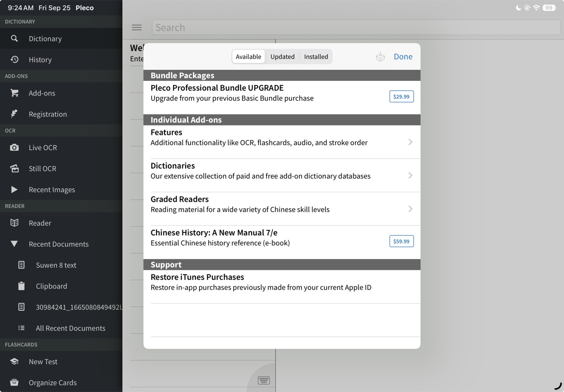
Task: Tap Done to close Add-ons dialog
Action: point(403,56)
